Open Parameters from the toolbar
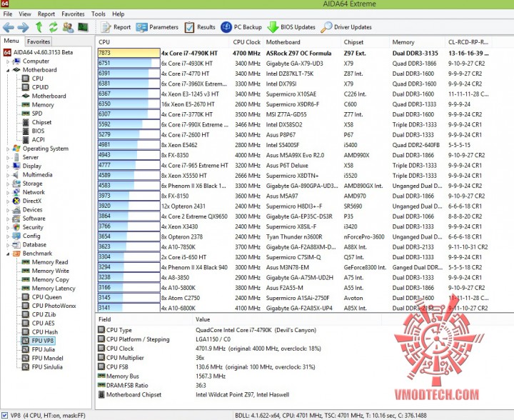Viewport: 514px width, 420px height. click(x=157, y=27)
